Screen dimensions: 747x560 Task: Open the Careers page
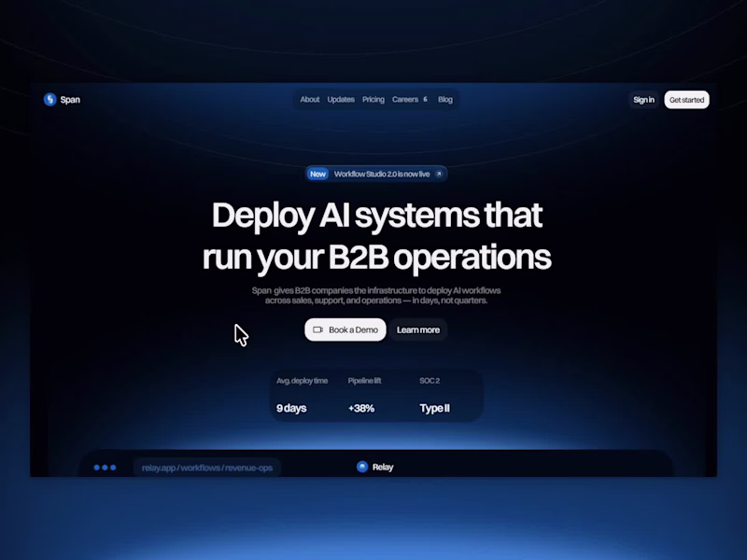point(405,100)
